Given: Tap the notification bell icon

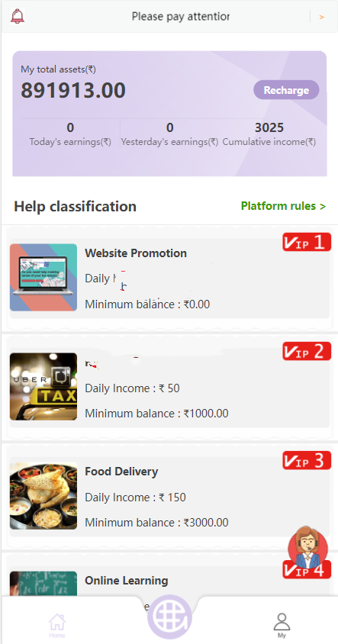Looking at the screenshot, I should pos(17,16).
